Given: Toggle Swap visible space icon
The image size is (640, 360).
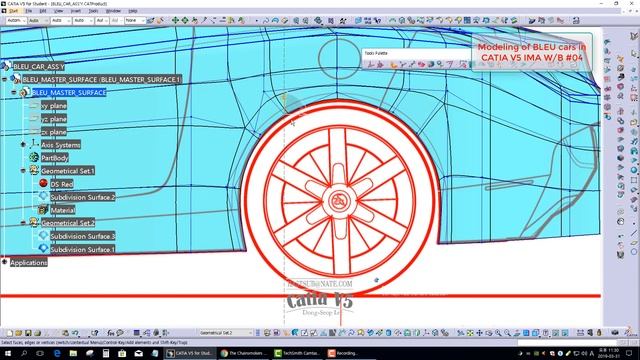Looking at the screenshot, I should pos(565,333).
